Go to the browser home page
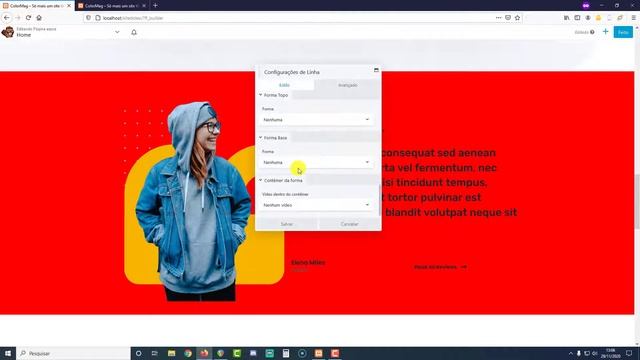Viewport: 640px width, 360px height. 39,18
